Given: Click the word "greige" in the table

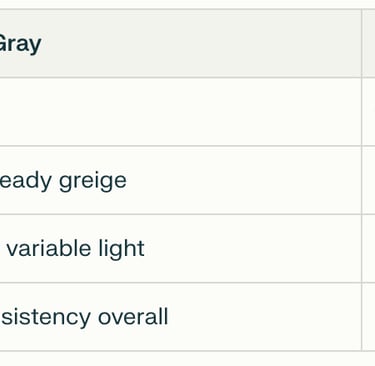Looking at the screenshot, I should (x=93, y=182).
